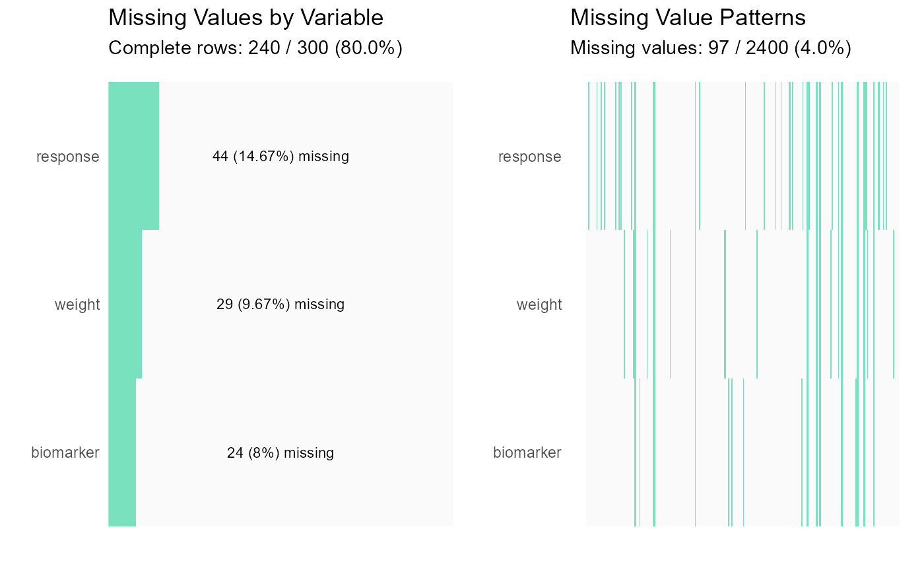Select the green weight bar in left chart
Screen dimensions: 924x572
tap(125, 304)
